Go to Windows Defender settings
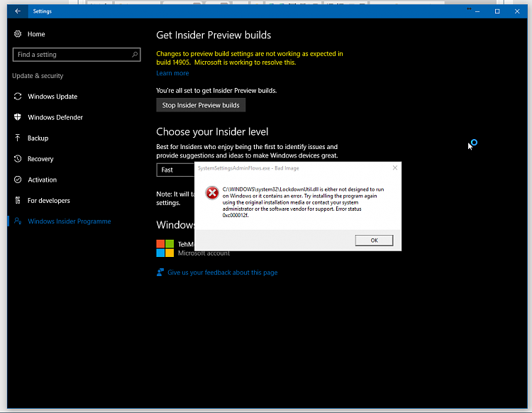This screenshot has width=532, height=413. point(55,117)
